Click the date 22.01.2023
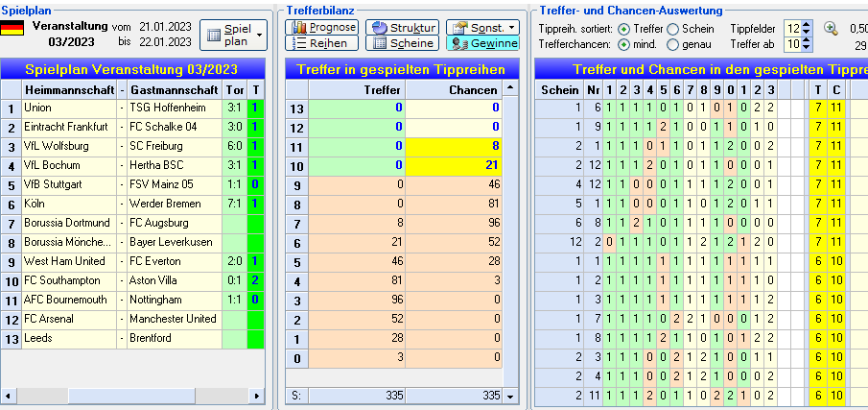Screen dimensions: 868x410 pyautogui.click(x=166, y=41)
